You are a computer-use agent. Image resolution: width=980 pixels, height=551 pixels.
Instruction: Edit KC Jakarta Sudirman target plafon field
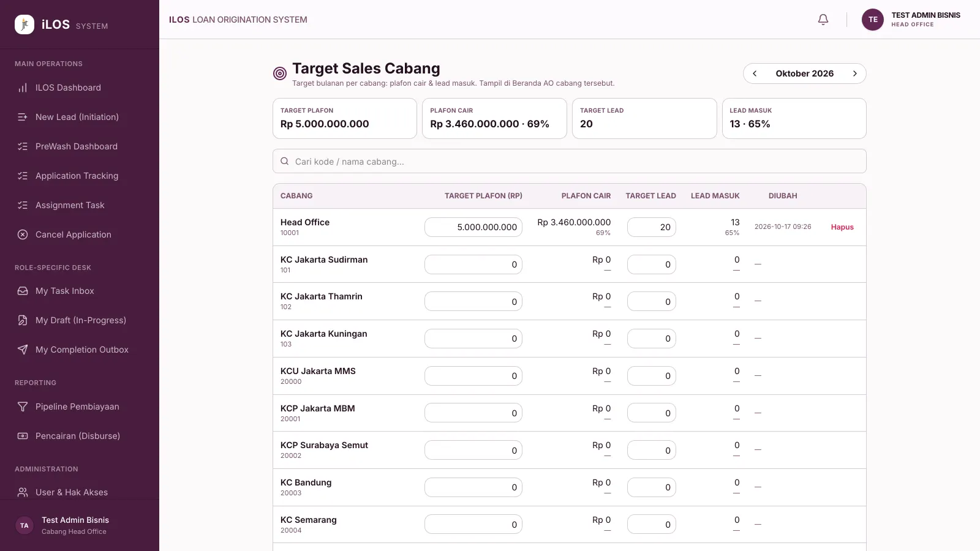473,264
